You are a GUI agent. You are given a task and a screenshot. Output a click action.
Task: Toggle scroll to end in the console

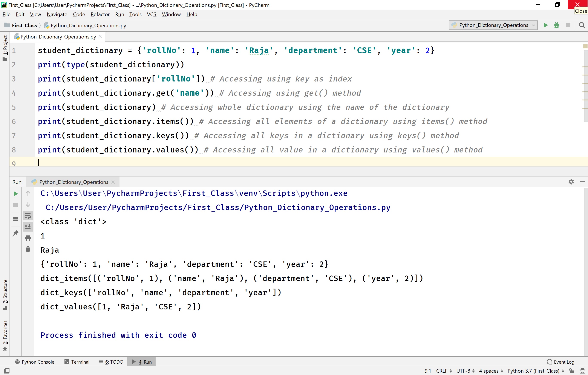coord(28,226)
